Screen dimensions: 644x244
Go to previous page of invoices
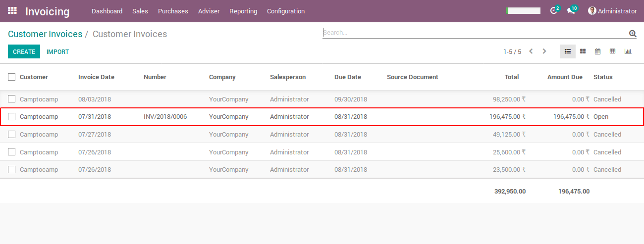[x=531, y=51]
